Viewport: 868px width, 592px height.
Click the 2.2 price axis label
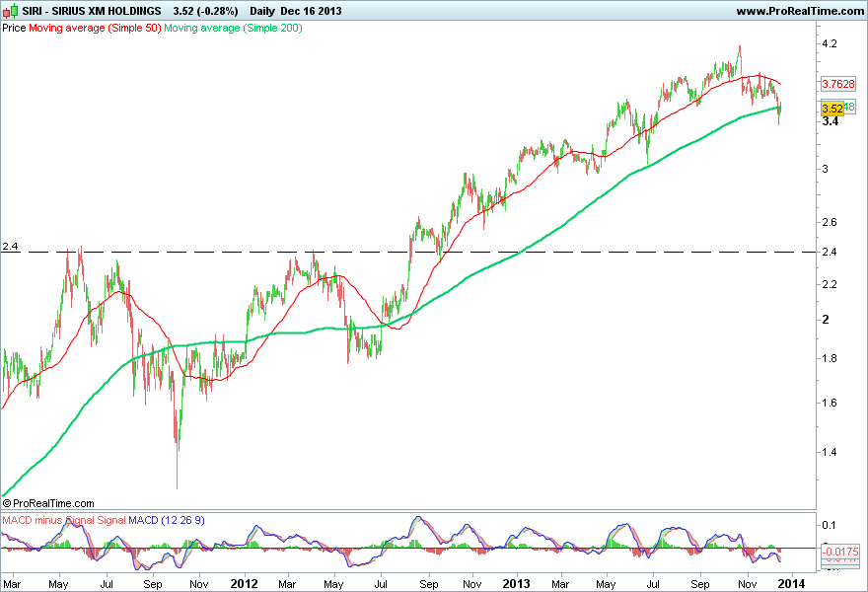click(830, 284)
